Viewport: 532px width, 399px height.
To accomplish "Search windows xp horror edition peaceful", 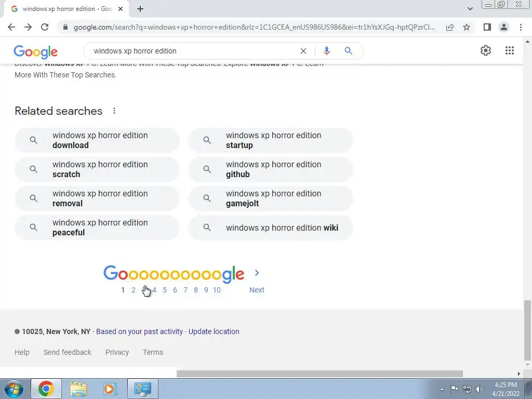I will click(x=97, y=228).
